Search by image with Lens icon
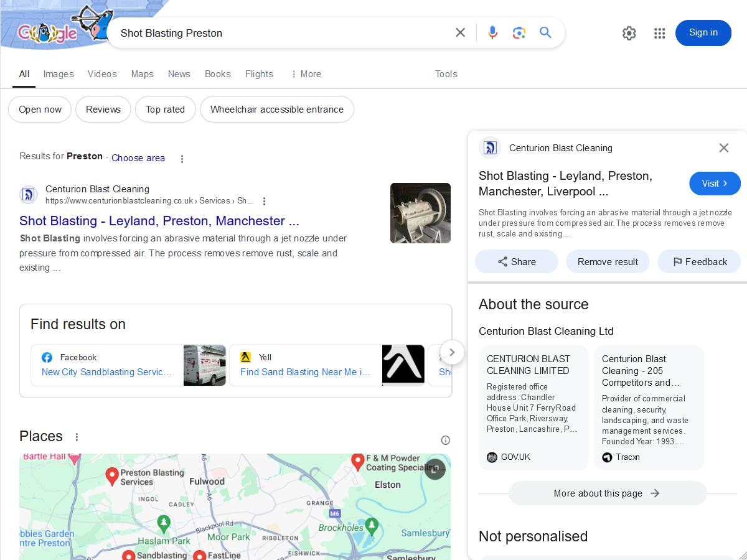Image resolution: width=747 pixels, height=560 pixels. point(519,33)
